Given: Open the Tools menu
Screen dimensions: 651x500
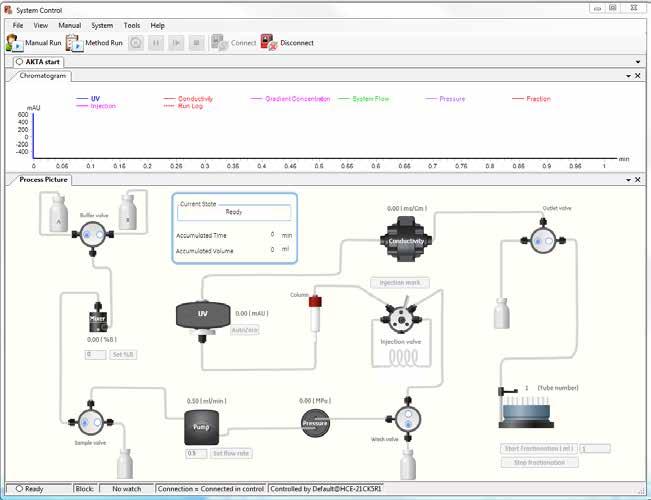Looking at the screenshot, I should pyautogui.click(x=132, y=25).
